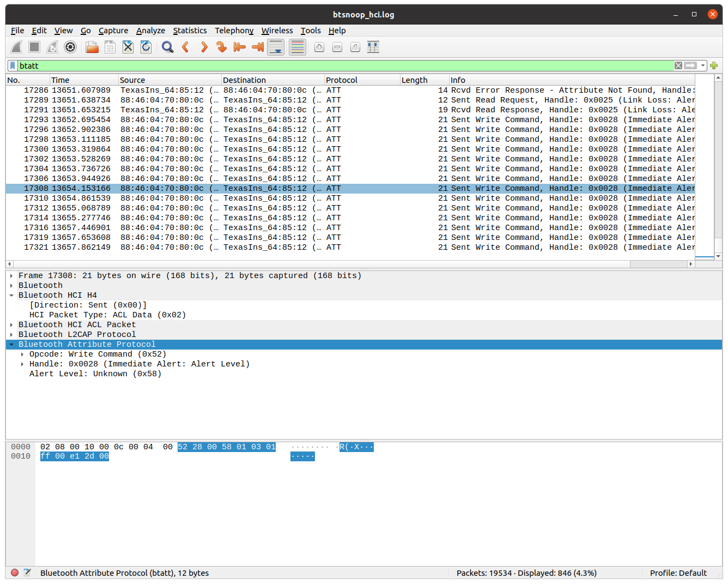Viewport: 728px width, 584px height.
Task: Open the Edit menu
Action: click(39, 31)
